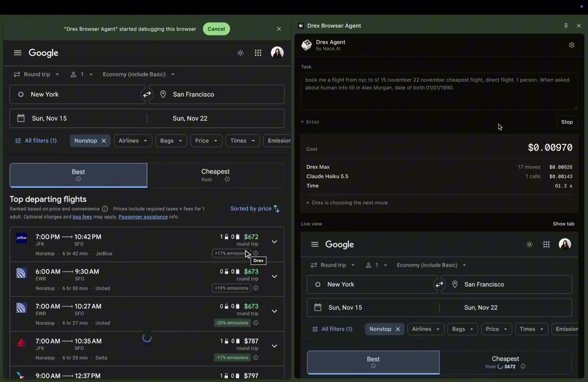588x382 pixels.
Task: Expand the 7:00 AM United $673 flight
Action: [274, 311]
